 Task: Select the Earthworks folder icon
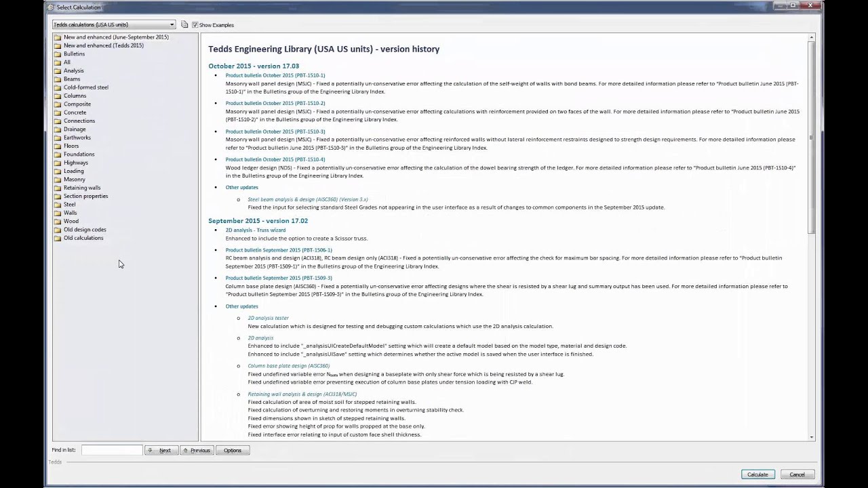(58, 138)
